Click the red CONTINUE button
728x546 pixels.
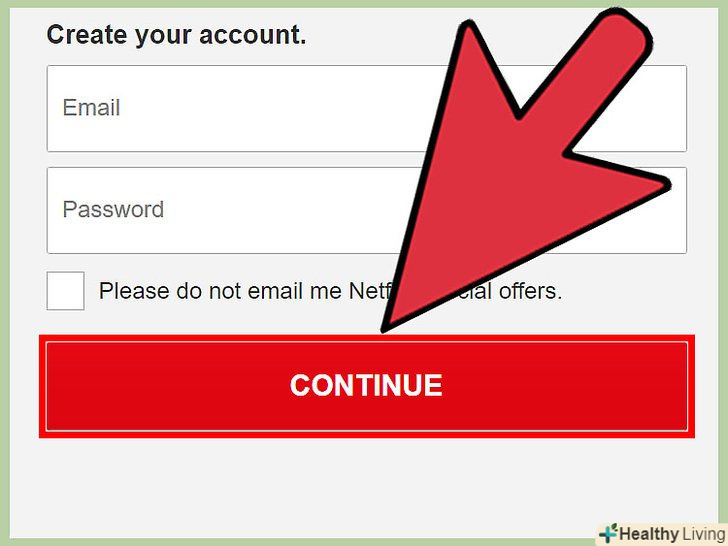(x=366, y=386)
